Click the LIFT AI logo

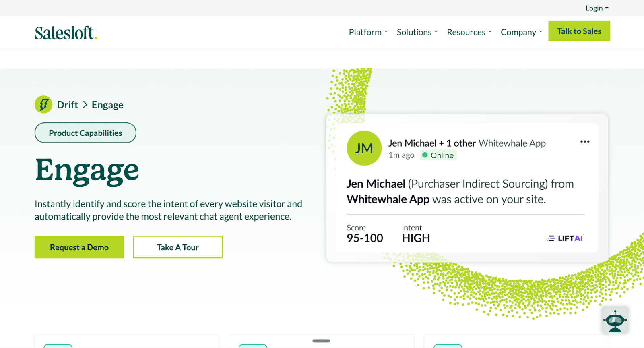click(564, 238)
